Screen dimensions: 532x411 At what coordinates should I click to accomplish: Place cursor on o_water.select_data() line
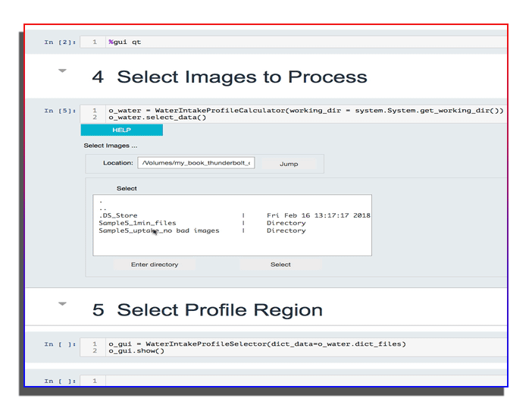tap(157, 118)
